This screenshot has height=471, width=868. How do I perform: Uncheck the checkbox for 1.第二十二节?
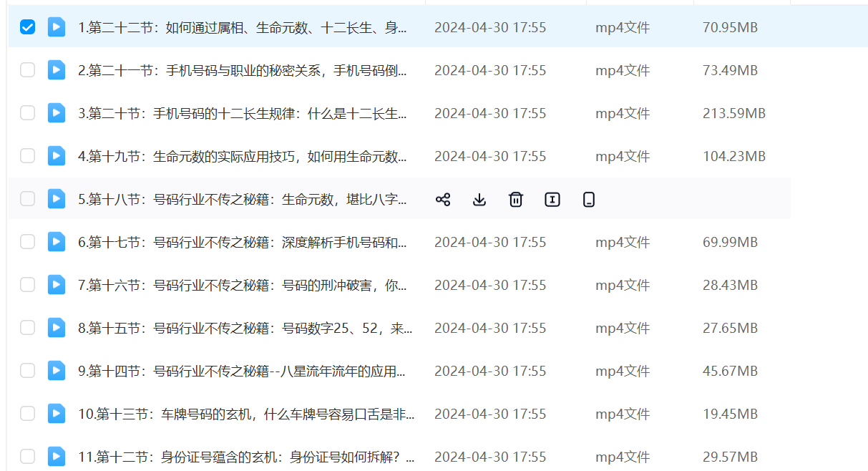tap(27, 27)
